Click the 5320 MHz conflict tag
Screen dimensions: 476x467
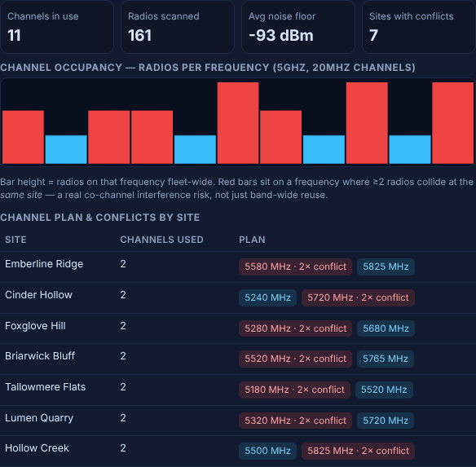(295, 421)
